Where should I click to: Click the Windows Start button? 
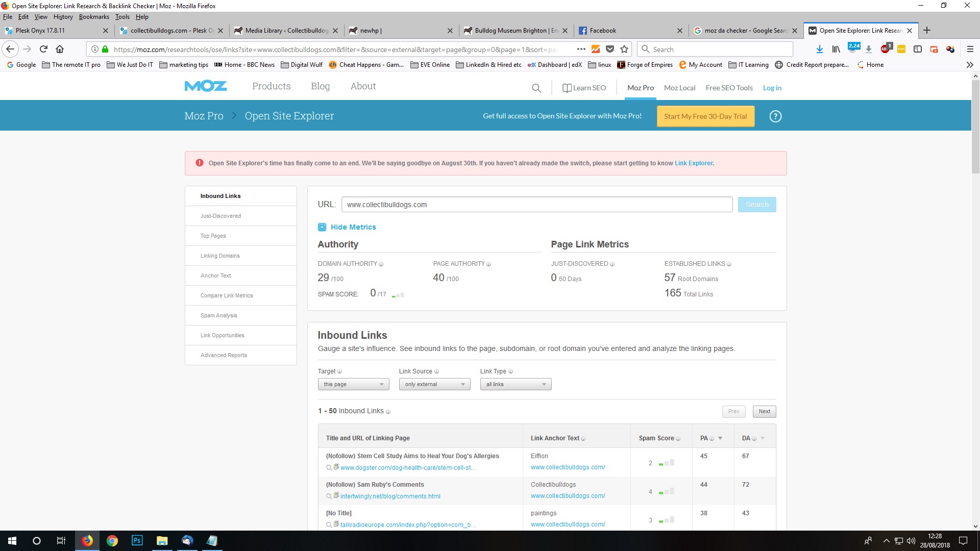click(12, 541)
